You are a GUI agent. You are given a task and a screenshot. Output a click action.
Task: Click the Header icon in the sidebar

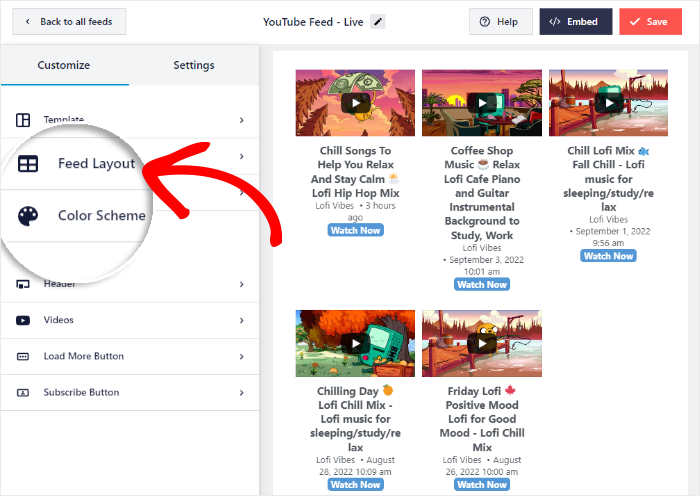23,284
